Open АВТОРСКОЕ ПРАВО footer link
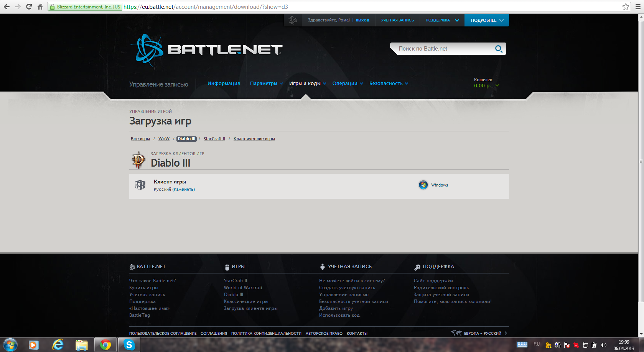 pyautogui.click(x=324, y=334)
